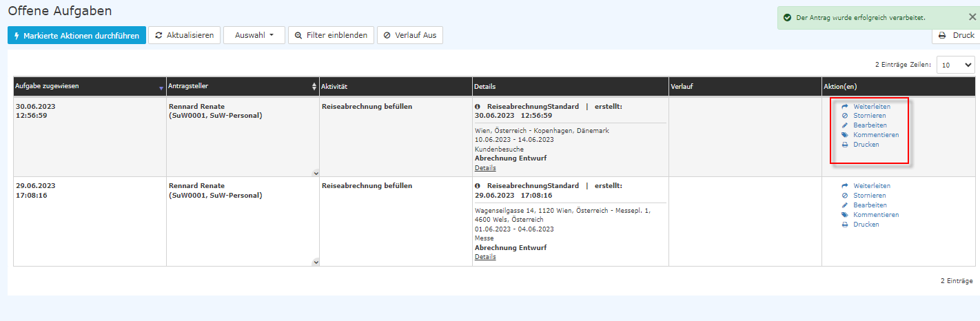Click Weiterleiten arrow icon in second row

point(845,186)
